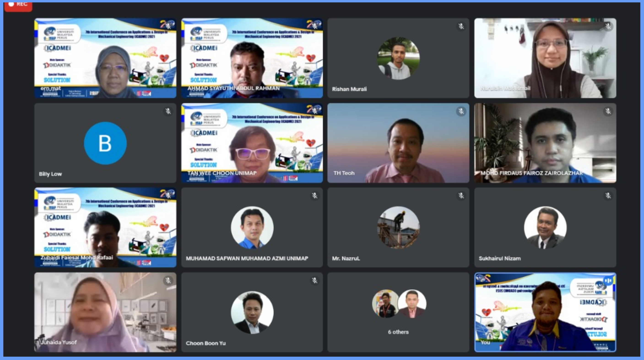Click Zubaidi Faiesal Mohd Rafaai video tile
644x360 pixels.
click(105, 227)
